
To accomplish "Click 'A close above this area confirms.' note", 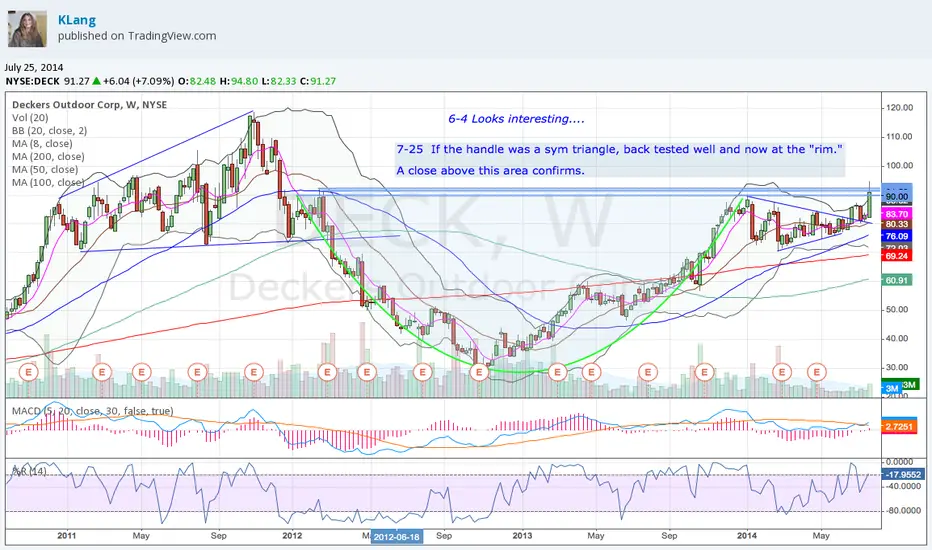I will 490,171.
